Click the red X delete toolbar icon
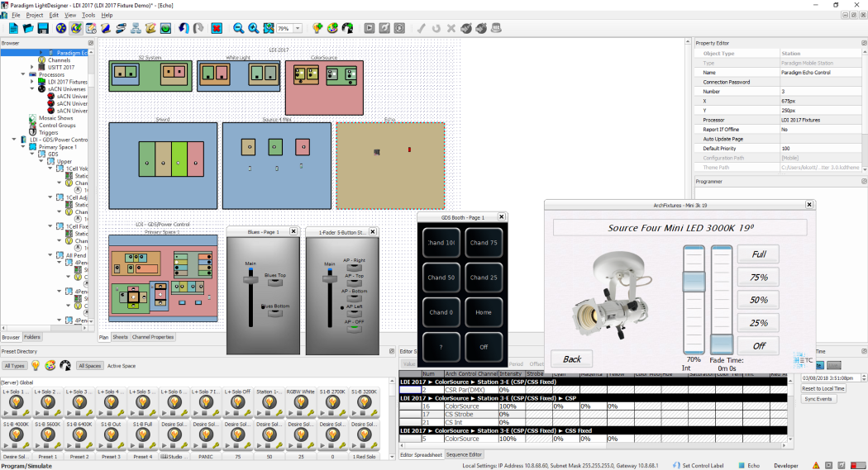The image size is (868, 470). click(217, 28)
